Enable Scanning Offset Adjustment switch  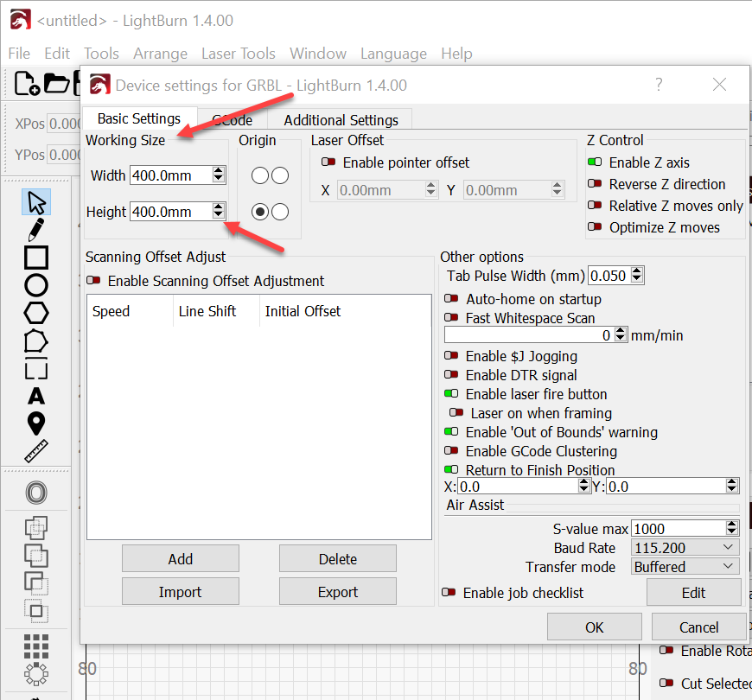click(x=93, y=280)
